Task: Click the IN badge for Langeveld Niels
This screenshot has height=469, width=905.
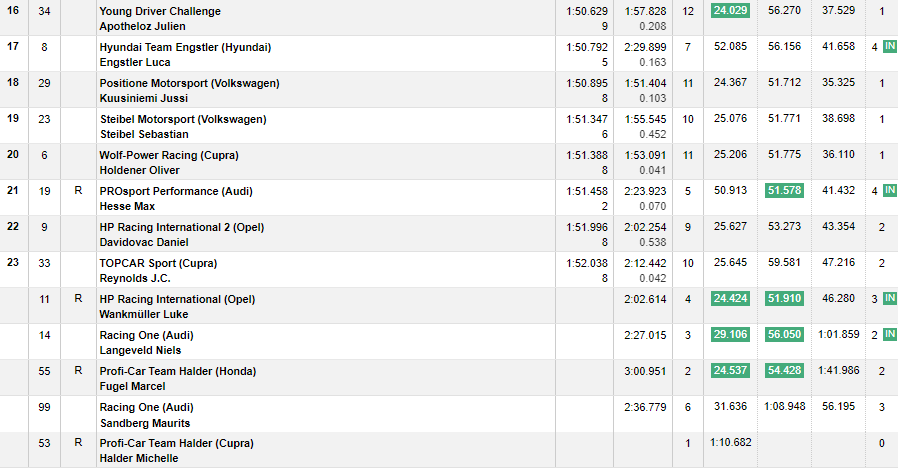Action: coord(890,335)
